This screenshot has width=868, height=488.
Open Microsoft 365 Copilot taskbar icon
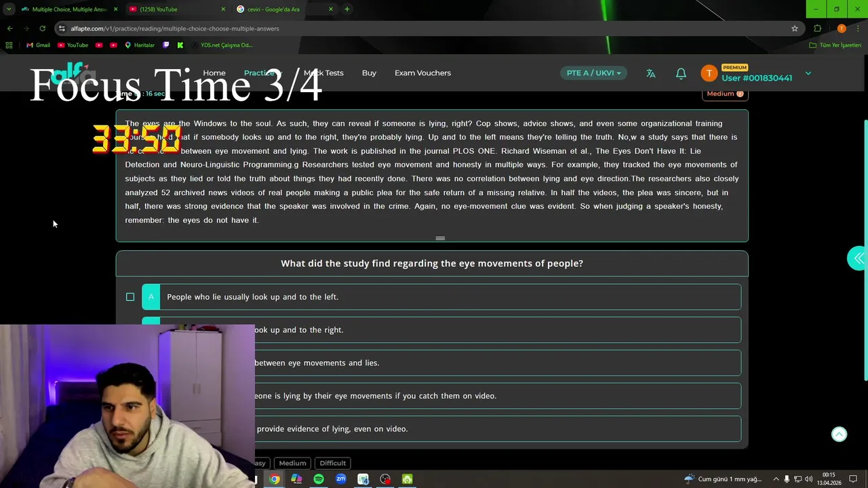(x=296, y=479)
